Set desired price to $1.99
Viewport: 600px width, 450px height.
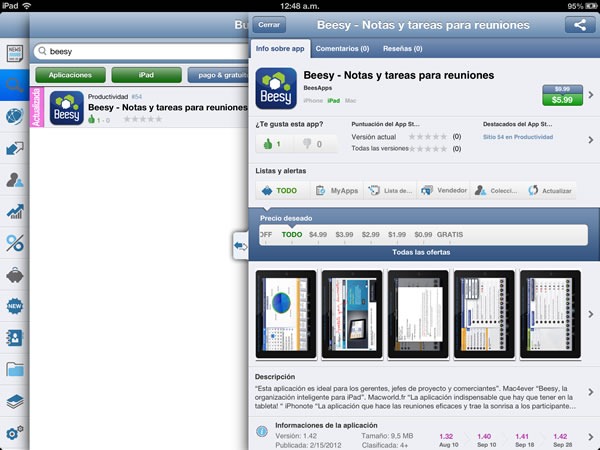pyautogui.click(x=397, y=235)
